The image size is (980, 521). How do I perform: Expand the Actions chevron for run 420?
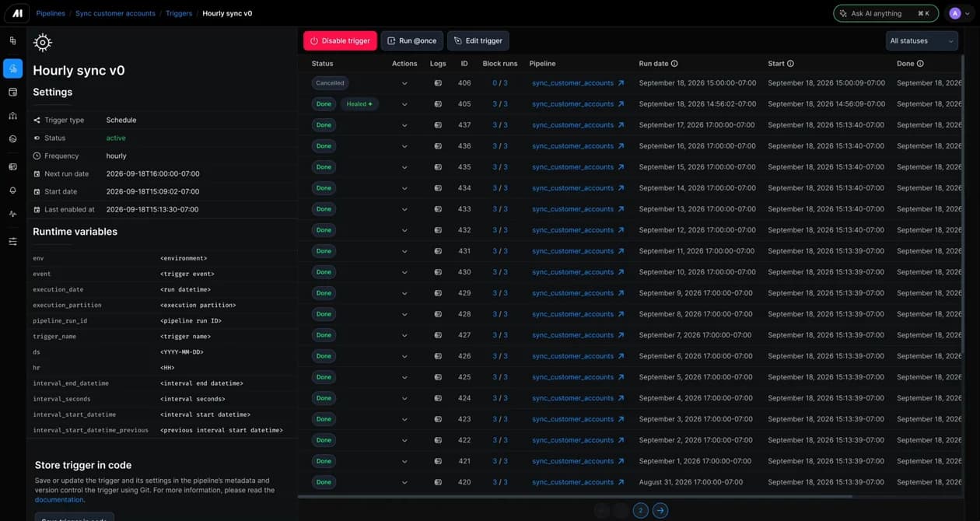click(404, 482)
